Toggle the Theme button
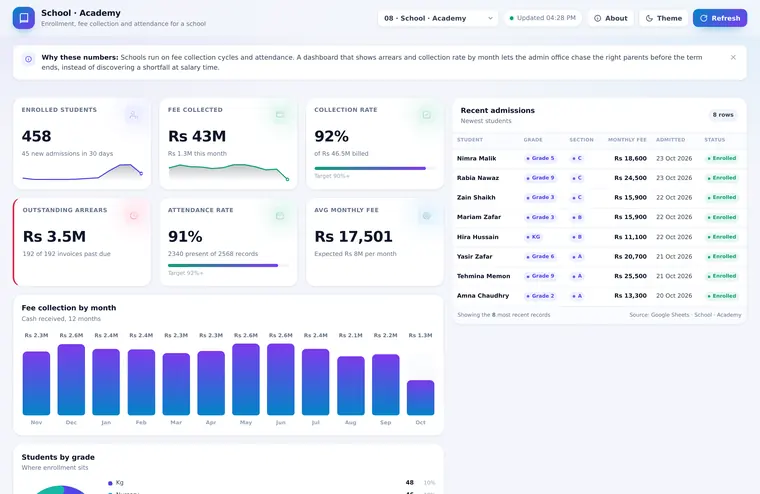The image size is (760, 494). (x=664, y=18)
